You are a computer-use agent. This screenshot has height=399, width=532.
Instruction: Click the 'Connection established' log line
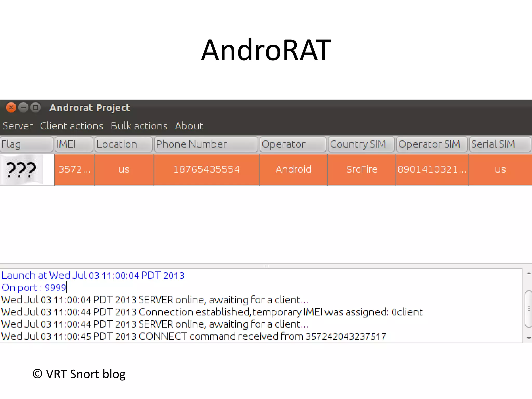click(212, 312)
